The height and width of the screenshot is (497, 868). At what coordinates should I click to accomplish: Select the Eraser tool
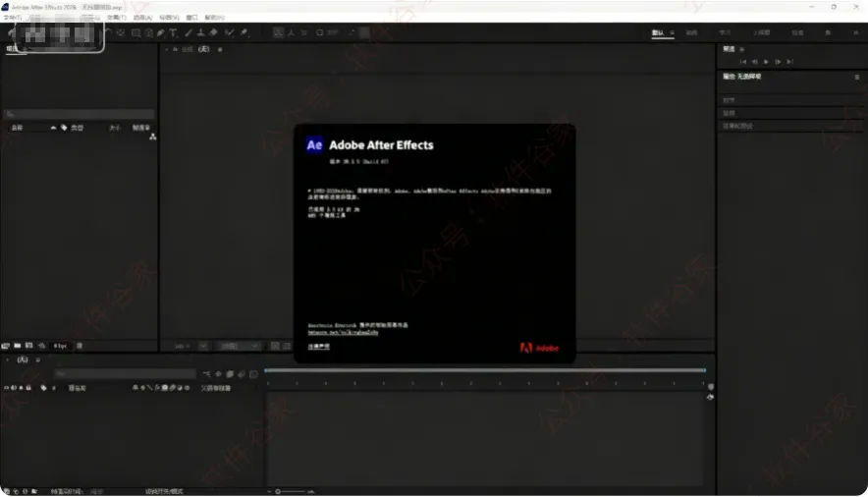(x=214, y=32)
